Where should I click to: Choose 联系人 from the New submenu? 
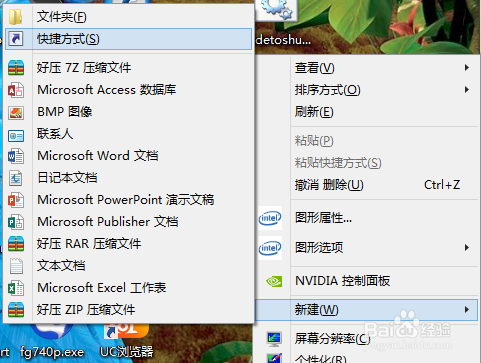click(128, 134)
